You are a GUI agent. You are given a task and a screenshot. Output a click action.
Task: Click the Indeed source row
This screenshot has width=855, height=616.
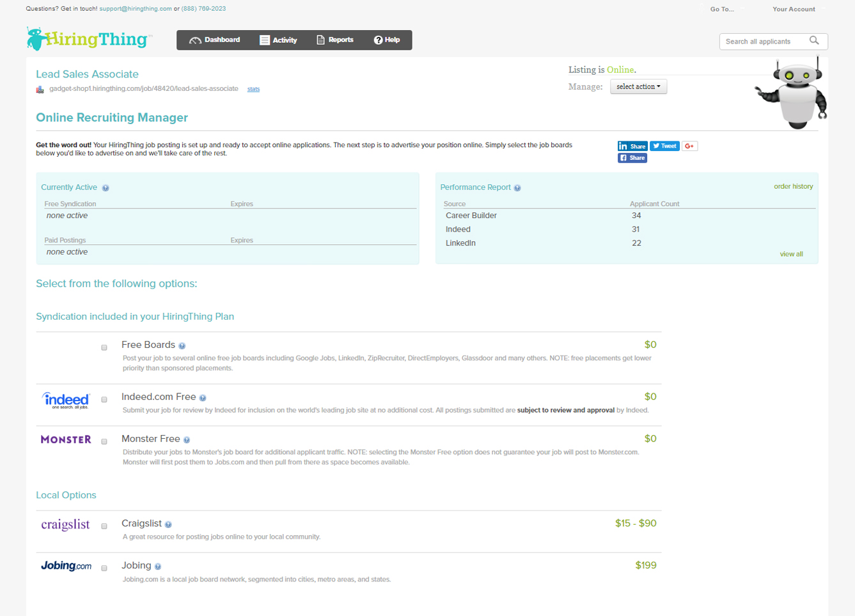[x=630, y=229]
